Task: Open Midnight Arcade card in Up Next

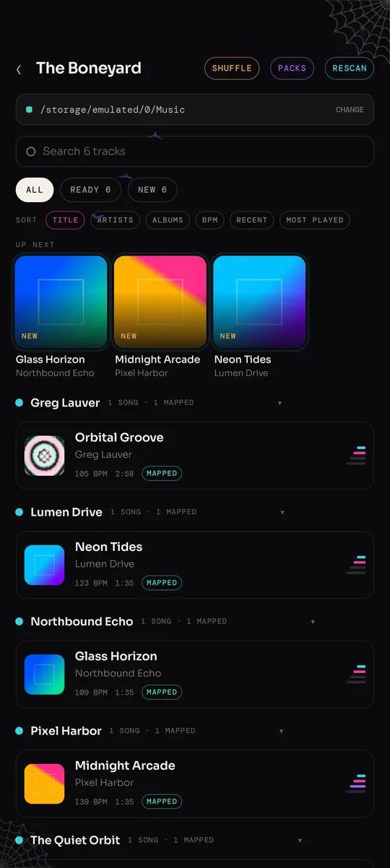Action: (160, 316)
